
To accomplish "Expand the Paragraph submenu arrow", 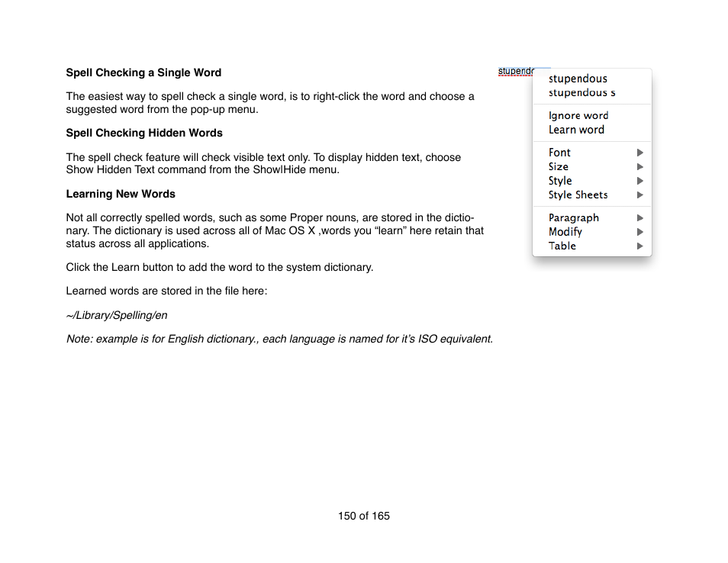I will (639, 217).
